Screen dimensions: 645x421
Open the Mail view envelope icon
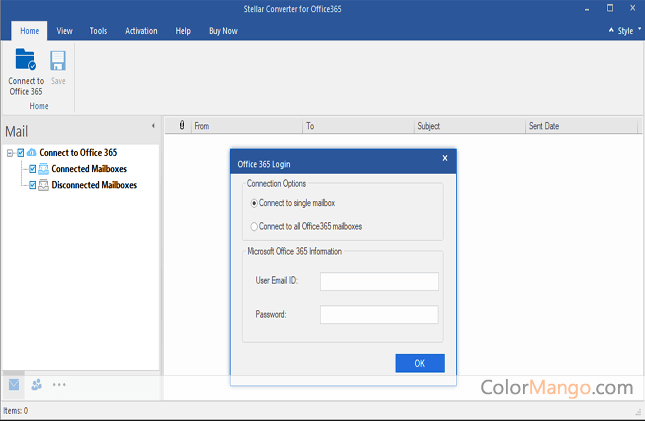click(14, 385)
